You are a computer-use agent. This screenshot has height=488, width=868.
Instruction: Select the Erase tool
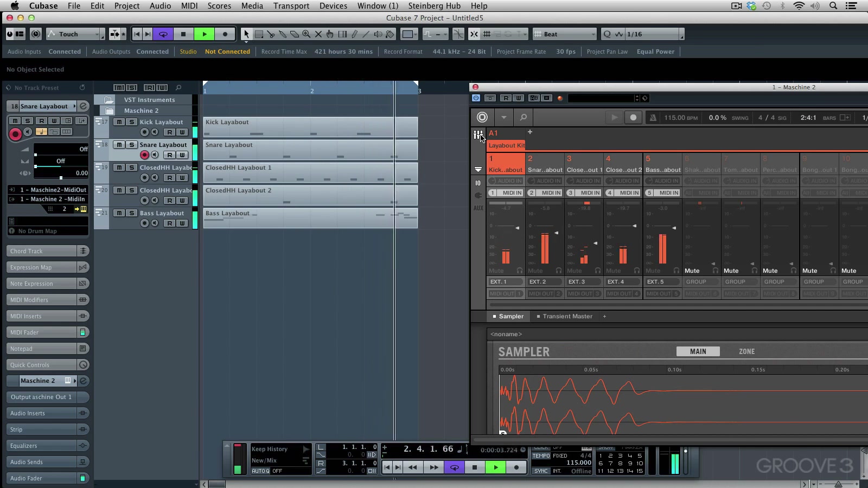[295, 34]
